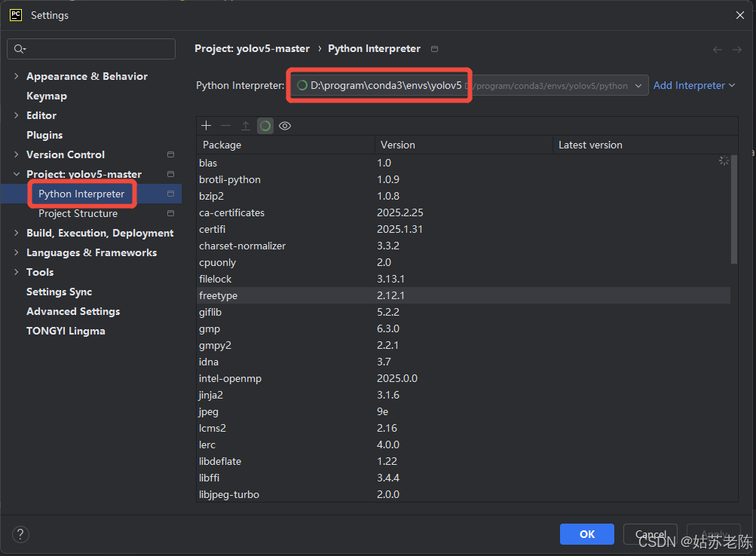Image resolution: width=756 pixels, height=556 pixels.
Task: Expand the Appearance & Behavior section
Action: point(17,76)
